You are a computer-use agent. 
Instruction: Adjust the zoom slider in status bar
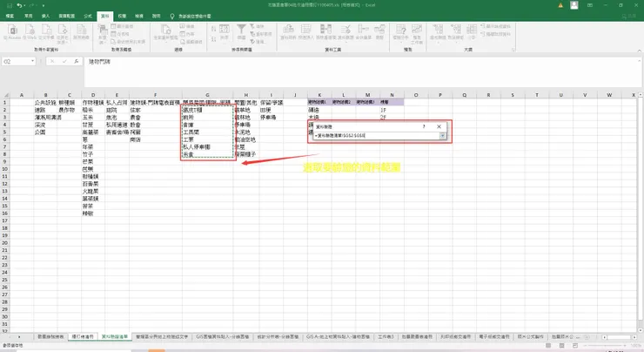pos(605,345)
